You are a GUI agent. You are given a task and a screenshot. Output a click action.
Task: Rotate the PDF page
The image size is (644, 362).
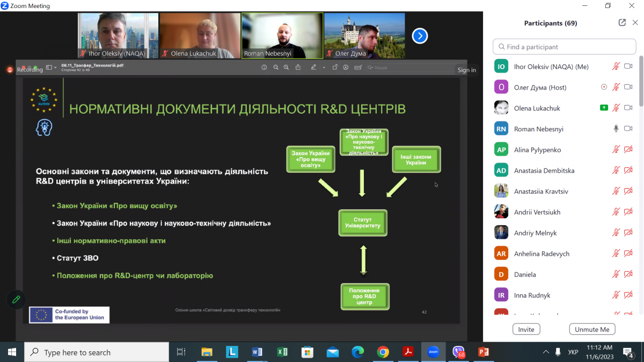(x=335, y=68)
